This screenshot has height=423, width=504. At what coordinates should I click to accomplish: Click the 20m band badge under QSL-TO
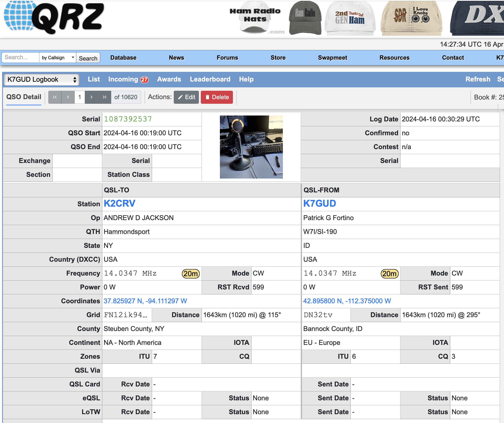pyautogui.click(x=191, y=274)
